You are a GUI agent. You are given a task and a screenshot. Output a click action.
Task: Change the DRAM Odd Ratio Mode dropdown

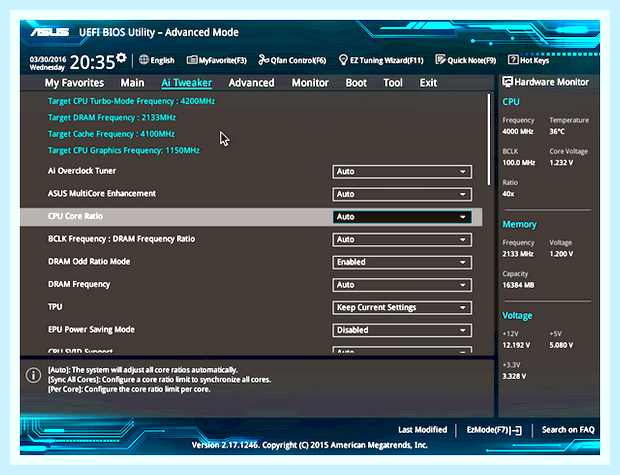coord(402,262)
